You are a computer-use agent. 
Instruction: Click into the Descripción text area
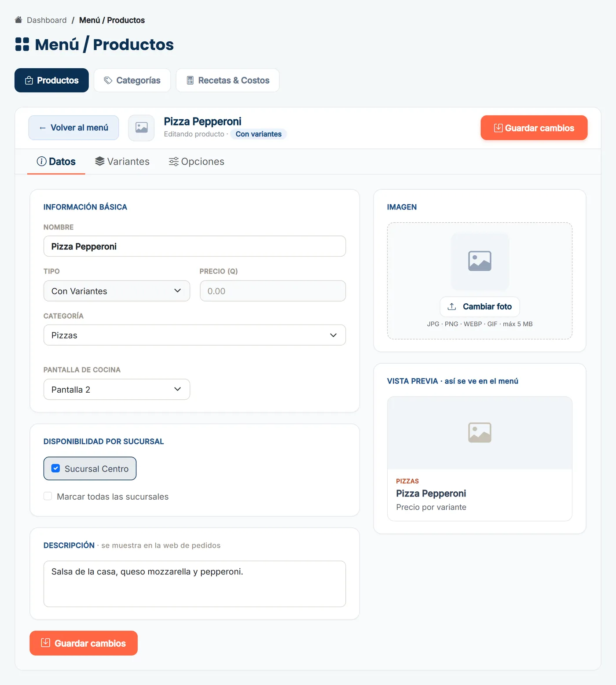click(194, 584)
